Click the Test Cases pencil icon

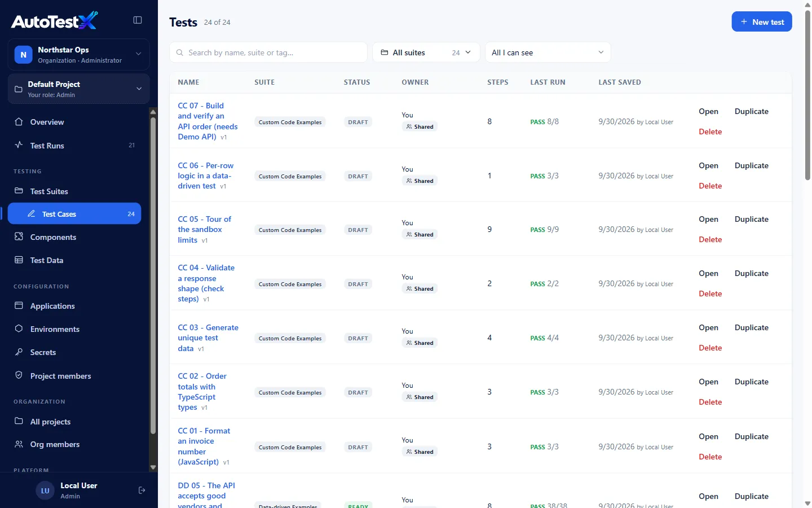(x=32, y=214)
